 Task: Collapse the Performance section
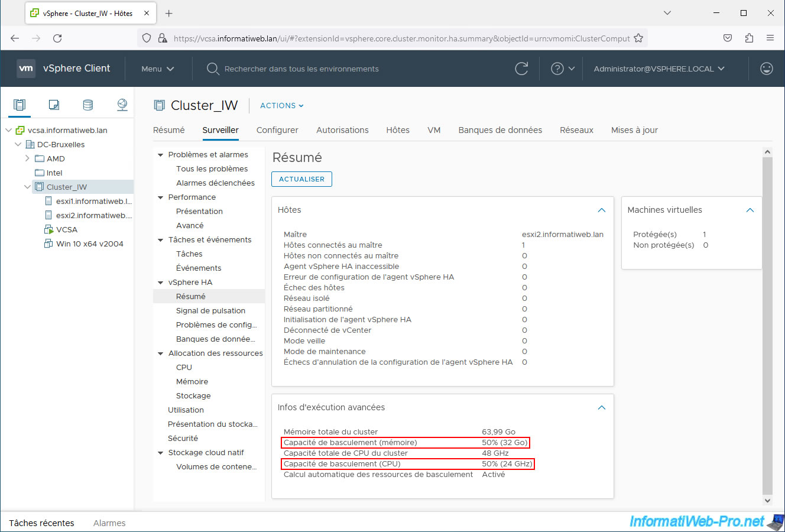pos(160,197)
